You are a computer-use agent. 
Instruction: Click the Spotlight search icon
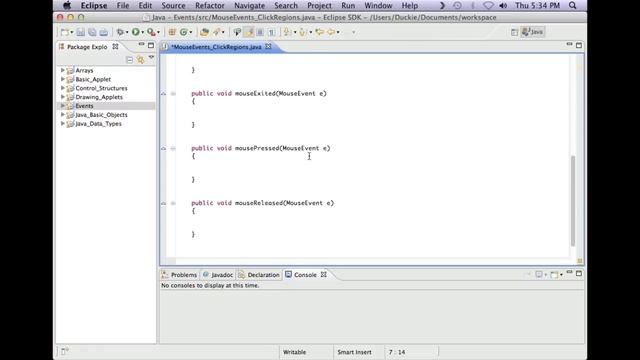click(573, 6)
